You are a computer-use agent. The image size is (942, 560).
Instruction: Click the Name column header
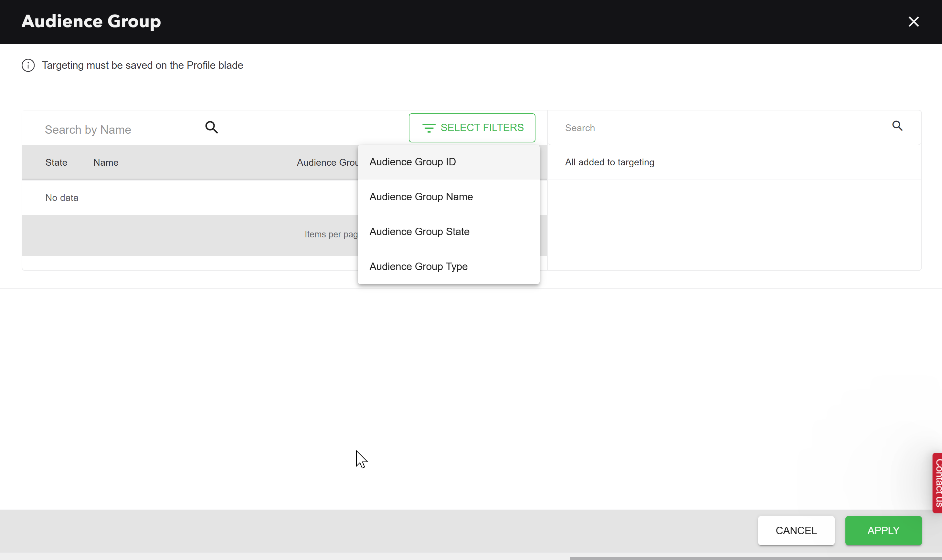106,162
